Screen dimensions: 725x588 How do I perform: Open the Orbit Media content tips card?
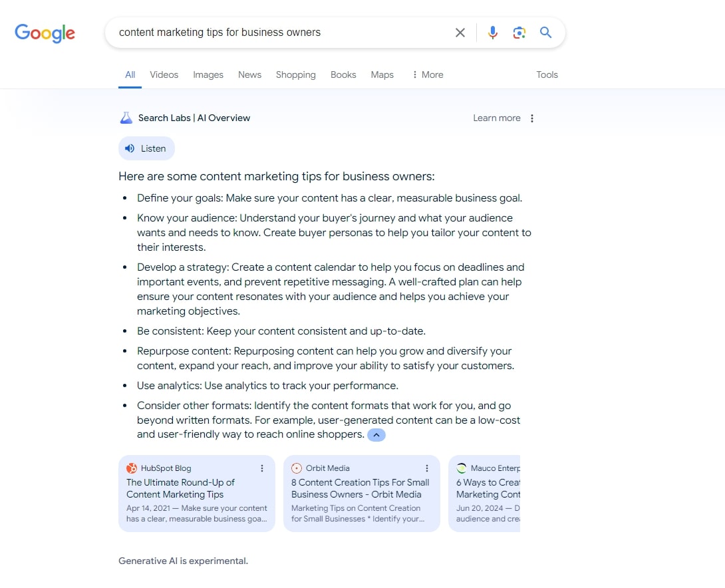click(360, 488)
